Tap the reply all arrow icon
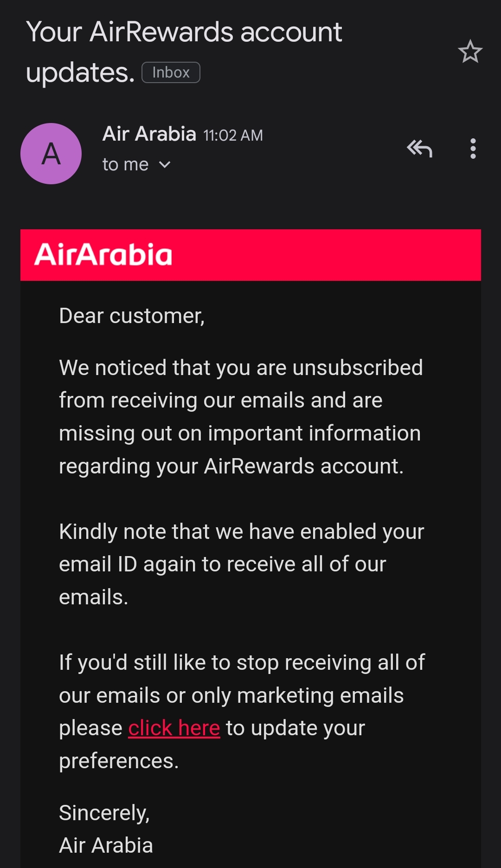This screenshot has width=501, height=868. (x=419, y=149)
